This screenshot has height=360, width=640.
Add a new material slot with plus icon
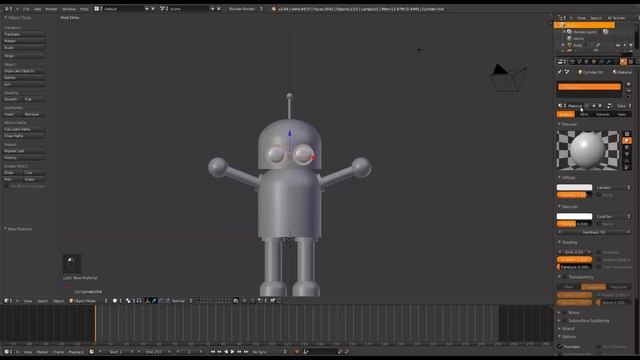click(x=628, y=84)
